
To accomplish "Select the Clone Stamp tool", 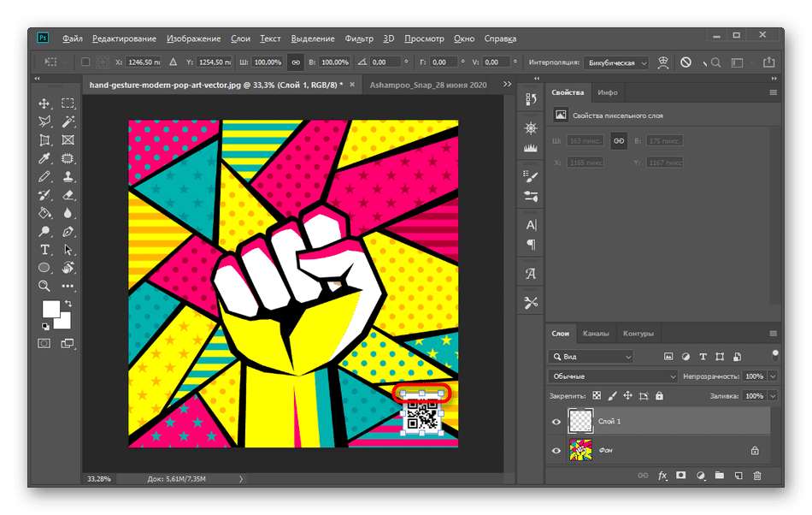I will tap(68, 177).
